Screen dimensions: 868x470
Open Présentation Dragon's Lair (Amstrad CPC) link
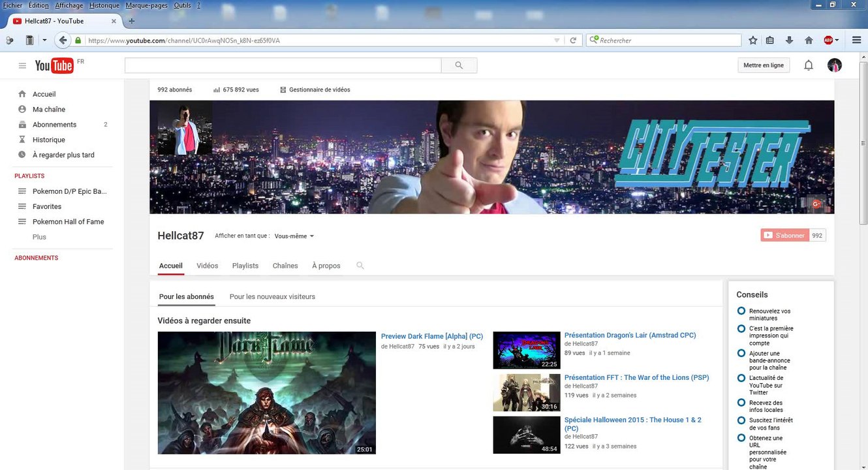point(630,335)
